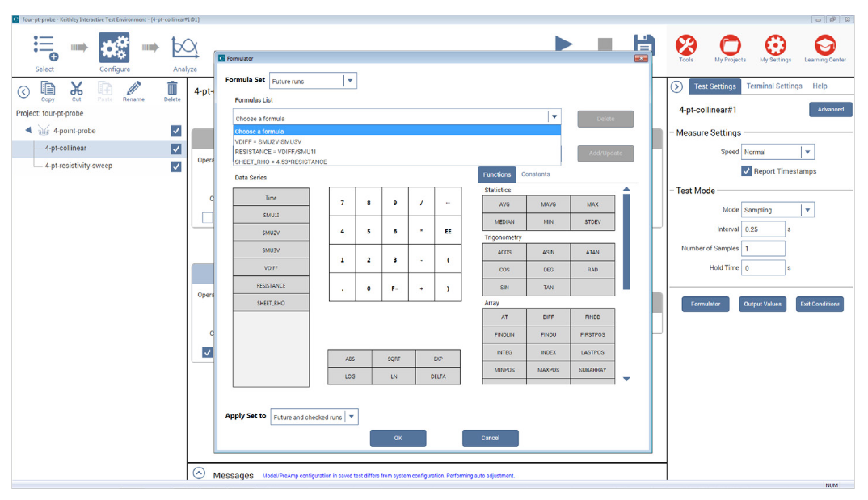Open the Learning Center icon
Viewport: 868px width, 500px height.
pos(824,46)
